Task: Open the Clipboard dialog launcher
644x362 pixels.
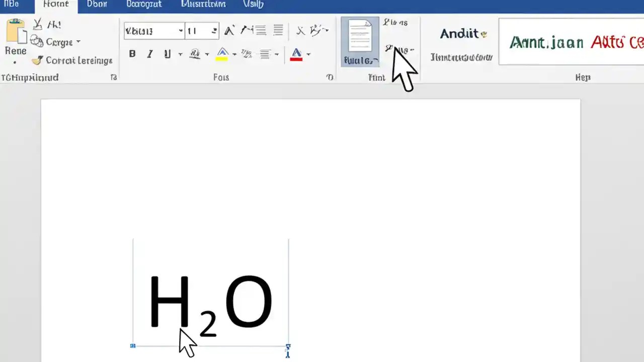Action: pos(113,77)
